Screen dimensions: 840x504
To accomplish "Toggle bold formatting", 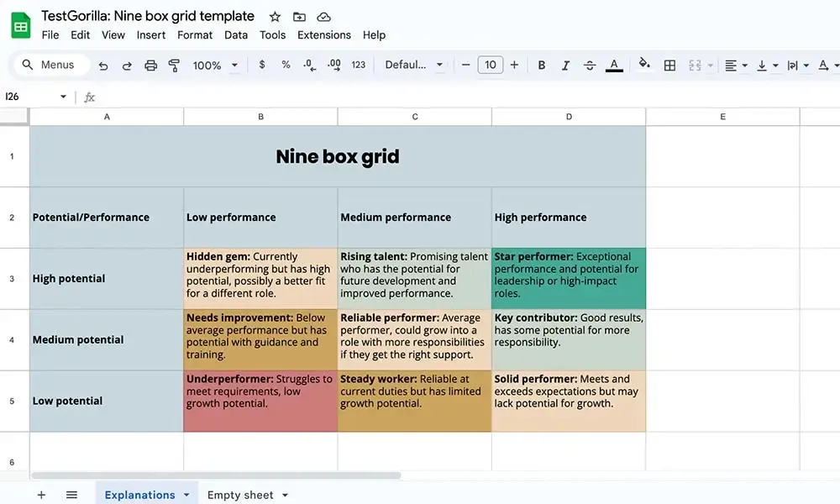I will 542,66.
